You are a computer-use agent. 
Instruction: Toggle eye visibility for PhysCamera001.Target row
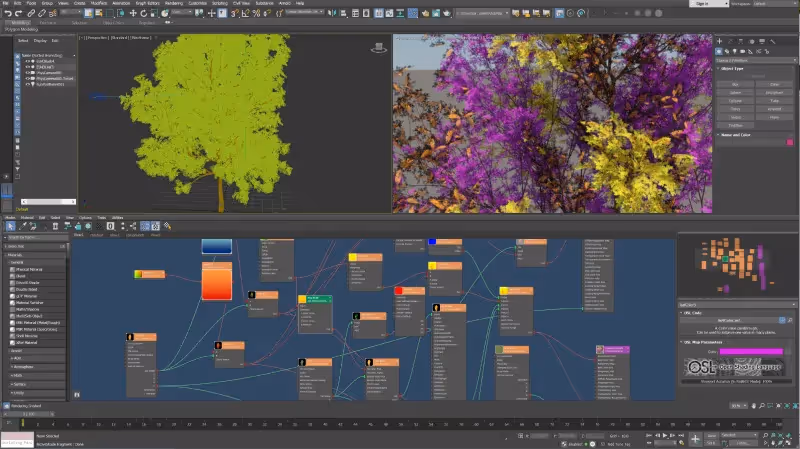tap(28, 79)
